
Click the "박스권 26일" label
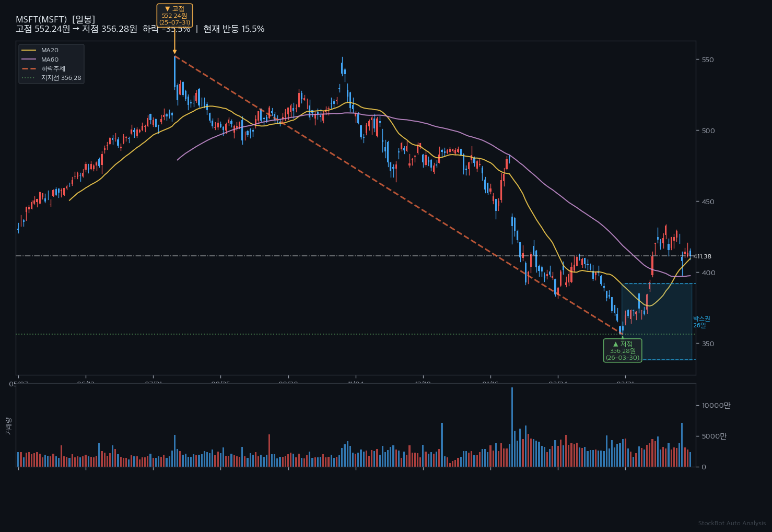701,322
